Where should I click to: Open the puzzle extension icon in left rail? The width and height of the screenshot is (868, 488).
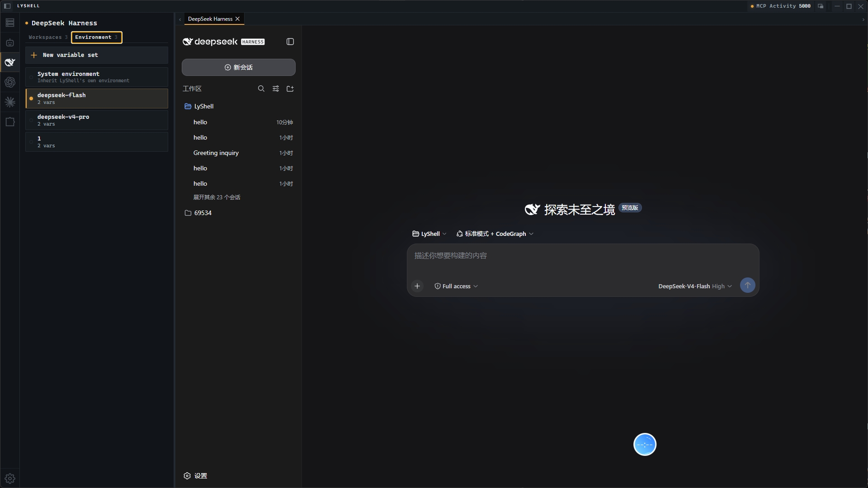click(x=10, y=122)
